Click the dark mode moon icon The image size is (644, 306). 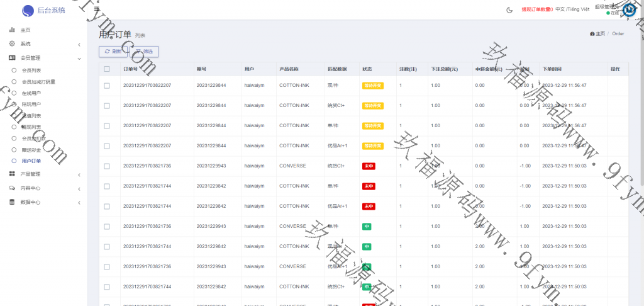click(509, 9)
